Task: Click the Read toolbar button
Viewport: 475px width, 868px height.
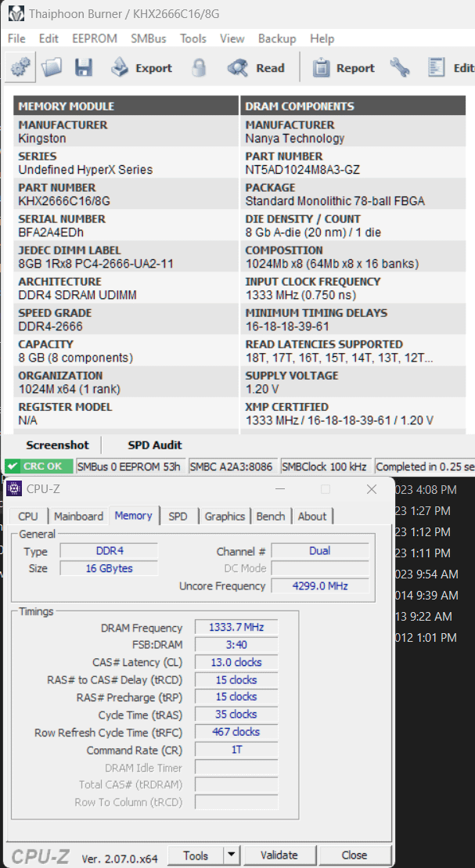Action: point(256,68)
